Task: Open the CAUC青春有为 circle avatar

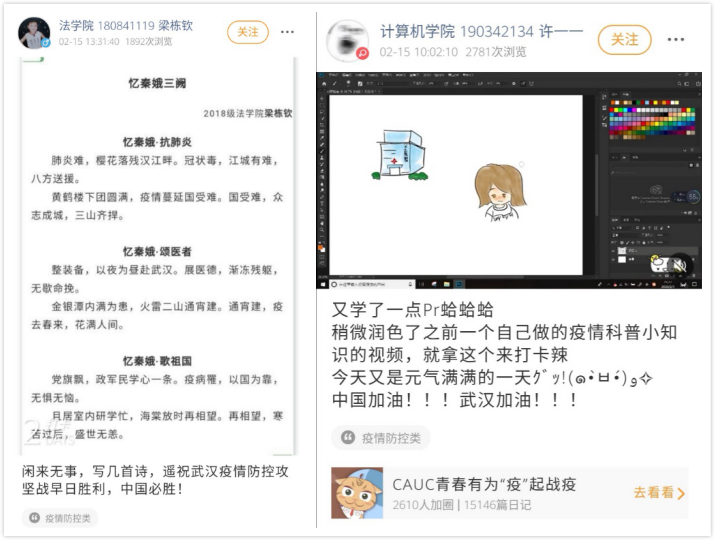Action: pyautogui.click(x=357, y=492)
